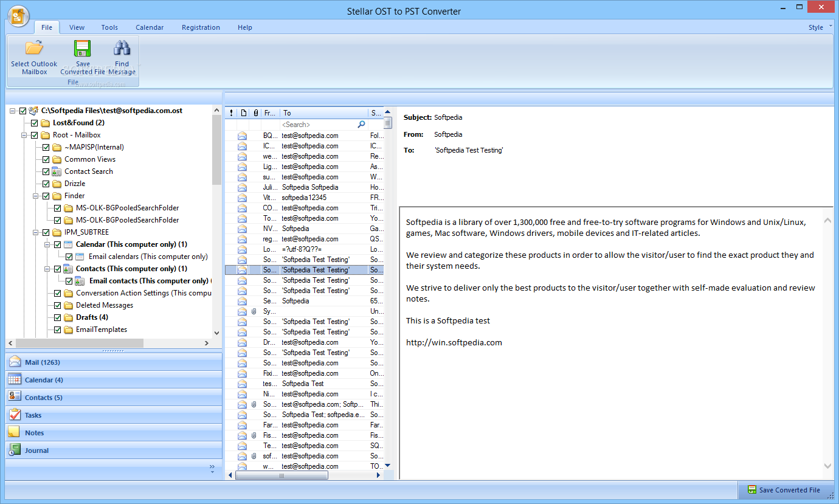This screenshot has width=839, height=504.
Task: Click the attachment paperclip column header
Action: coord(255,112)
